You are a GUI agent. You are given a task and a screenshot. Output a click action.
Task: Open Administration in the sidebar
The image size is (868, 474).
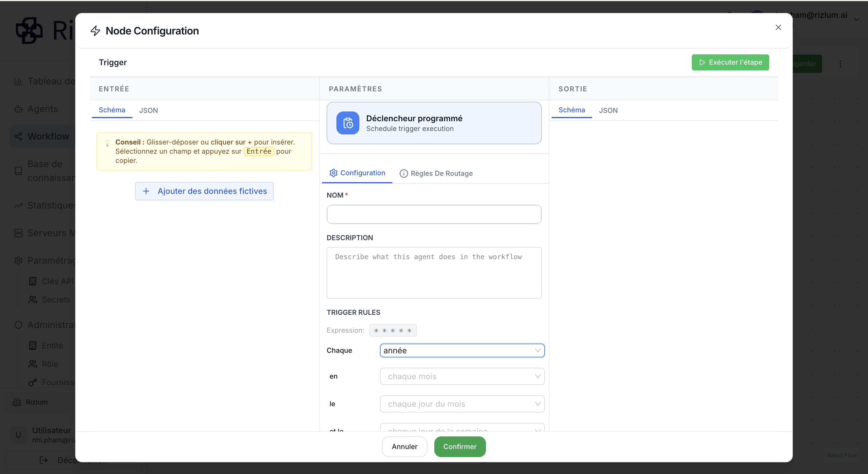pos(45,325)
